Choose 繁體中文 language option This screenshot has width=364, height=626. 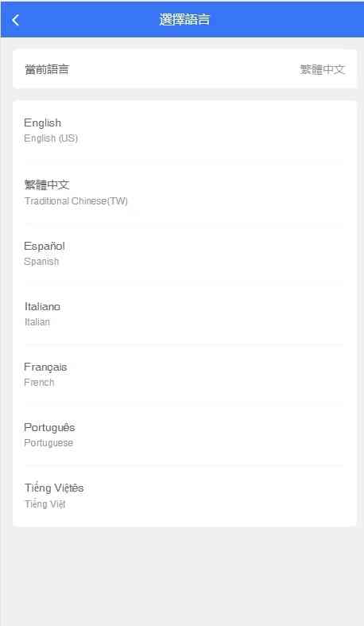pyautogui.click(x=184, y=192)
